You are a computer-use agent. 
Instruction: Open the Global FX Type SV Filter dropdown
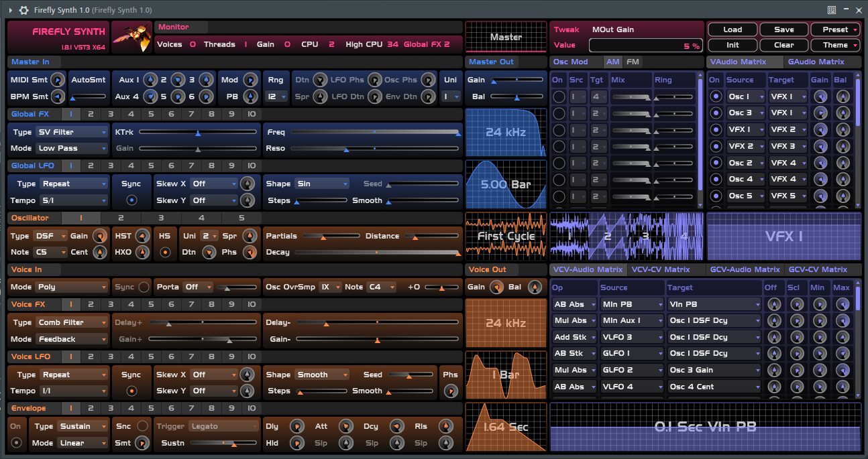coord(72,132)
